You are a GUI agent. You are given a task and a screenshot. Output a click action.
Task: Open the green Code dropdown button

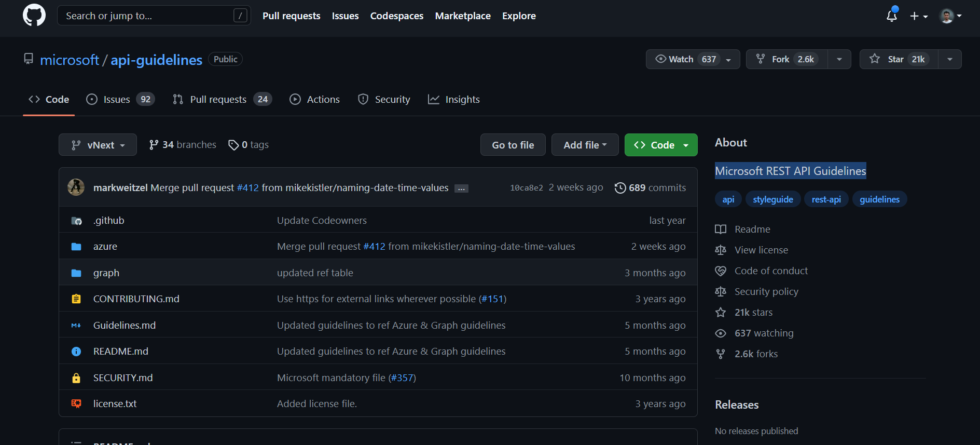(661, 145)
